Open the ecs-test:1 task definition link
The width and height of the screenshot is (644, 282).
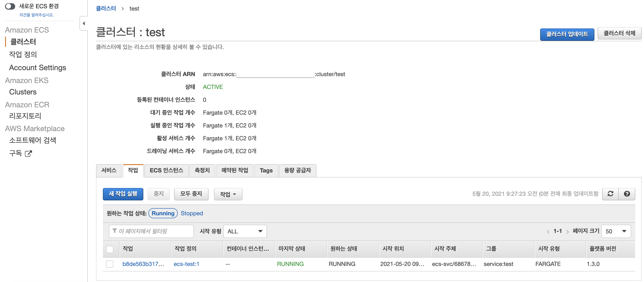tap(186, 264)
